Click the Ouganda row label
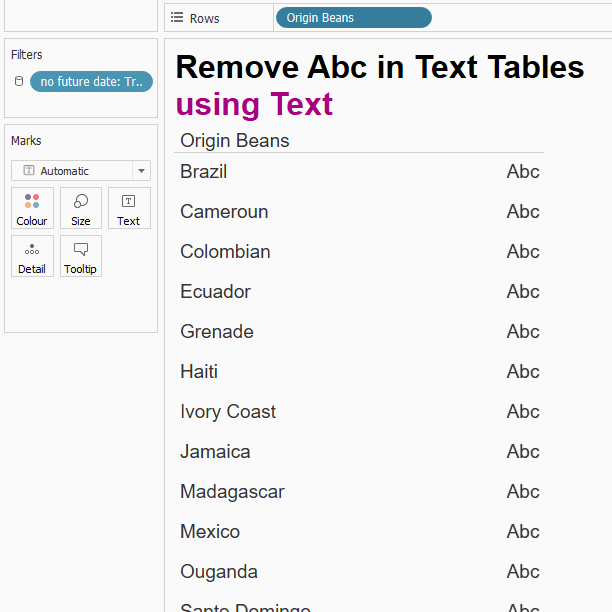Viewport: 612px width, 612px height. 219,572
